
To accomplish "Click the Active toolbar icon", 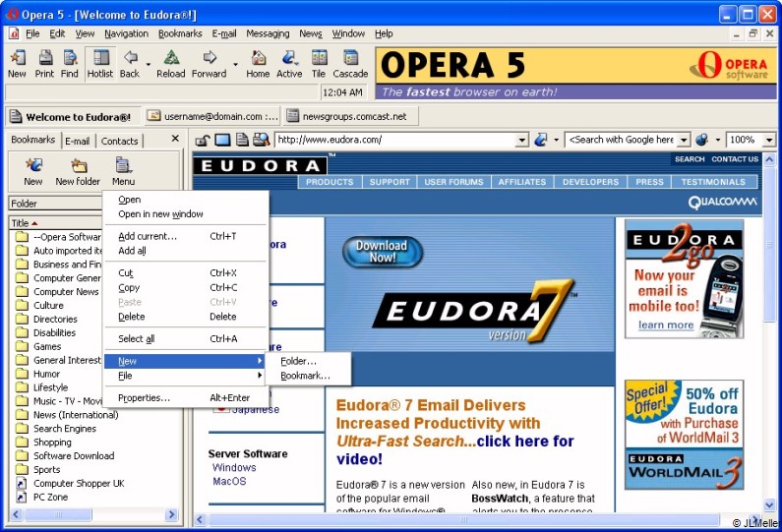I will click(289, 58).
